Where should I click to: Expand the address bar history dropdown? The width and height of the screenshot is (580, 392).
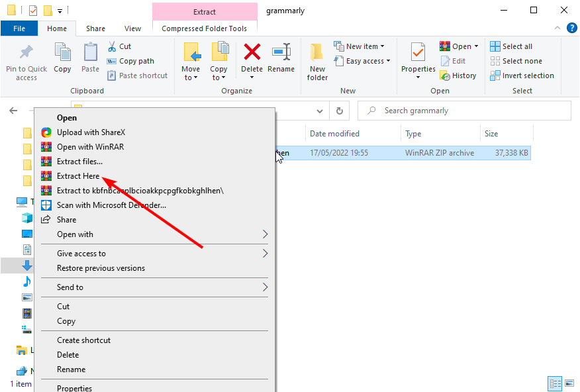(320, 111)
